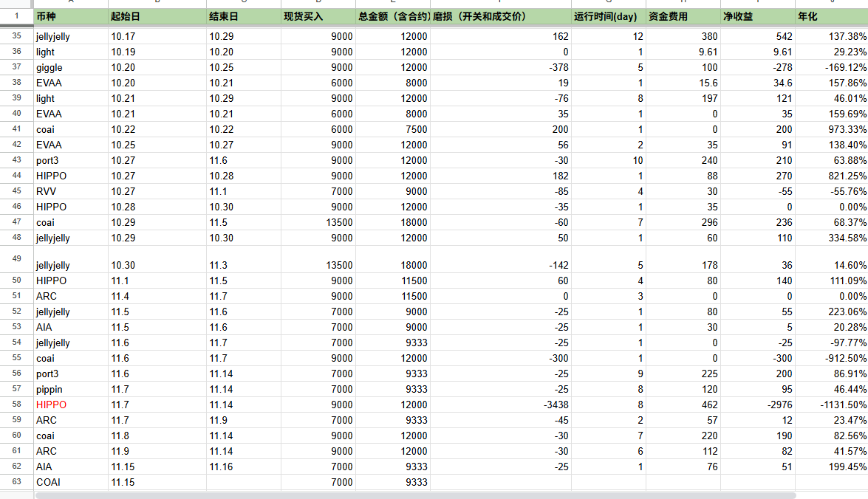Select the 现货买入 header cell
868x499 pixels.
click(318, 16)
